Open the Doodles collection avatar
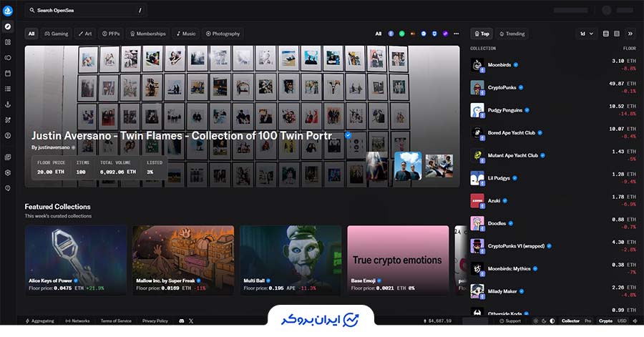 pos(477,223)
